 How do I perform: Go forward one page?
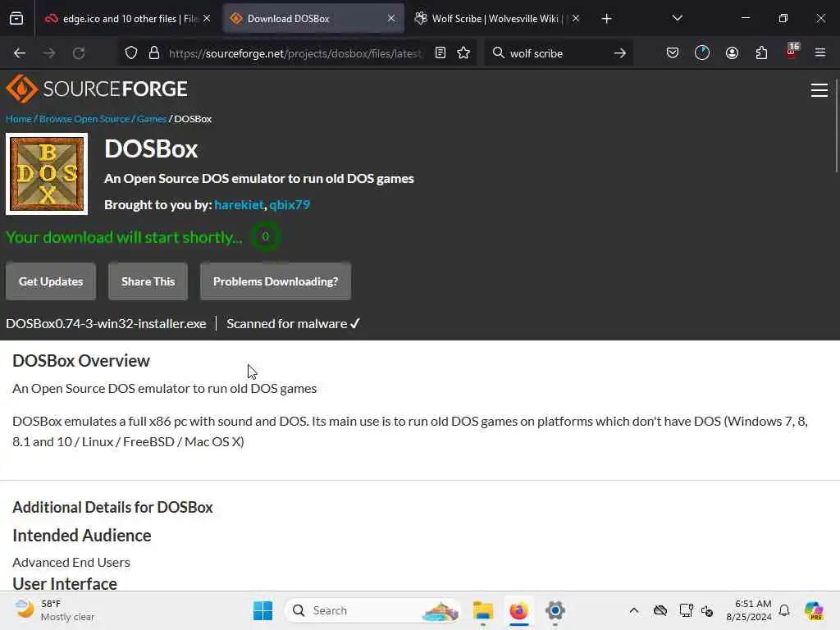[x=49, y=53]
